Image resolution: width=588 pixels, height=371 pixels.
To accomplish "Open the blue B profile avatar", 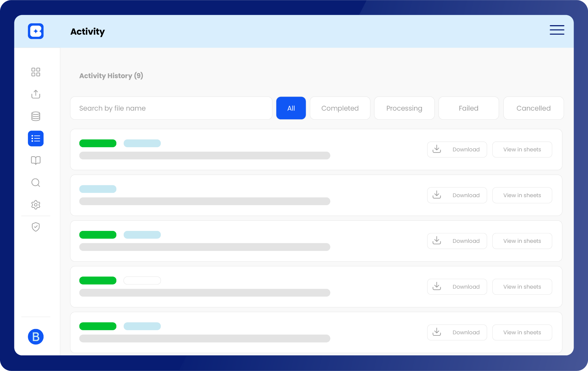I will coord(36,337).
